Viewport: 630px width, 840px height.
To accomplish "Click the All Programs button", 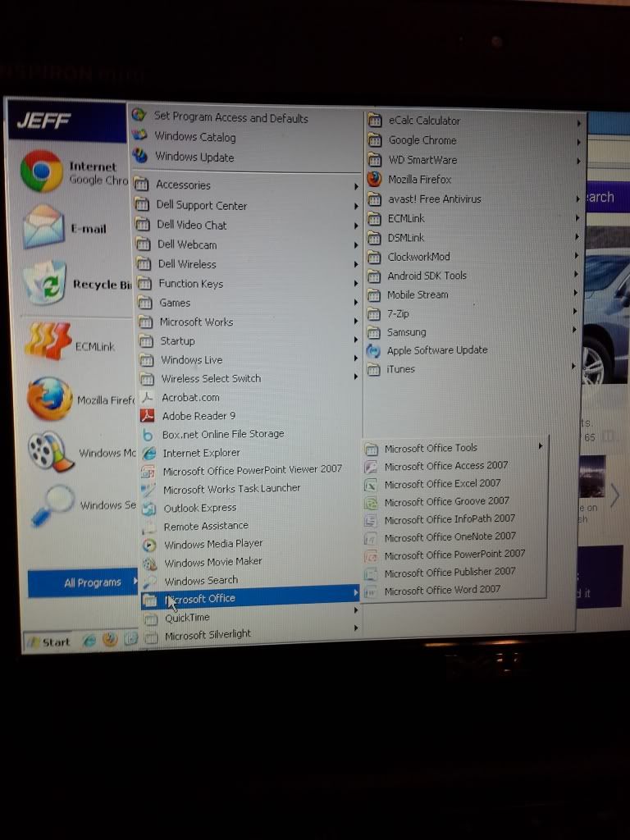I will point(83,582).
